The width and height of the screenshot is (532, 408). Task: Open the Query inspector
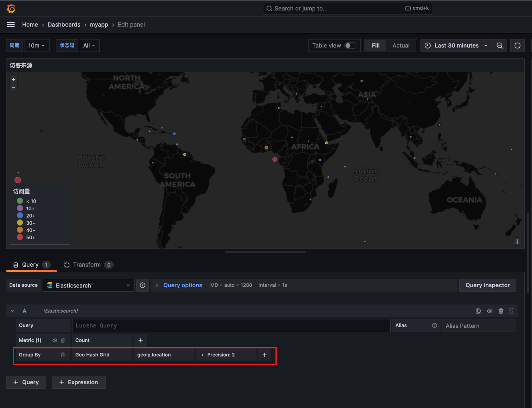point(487,285)
